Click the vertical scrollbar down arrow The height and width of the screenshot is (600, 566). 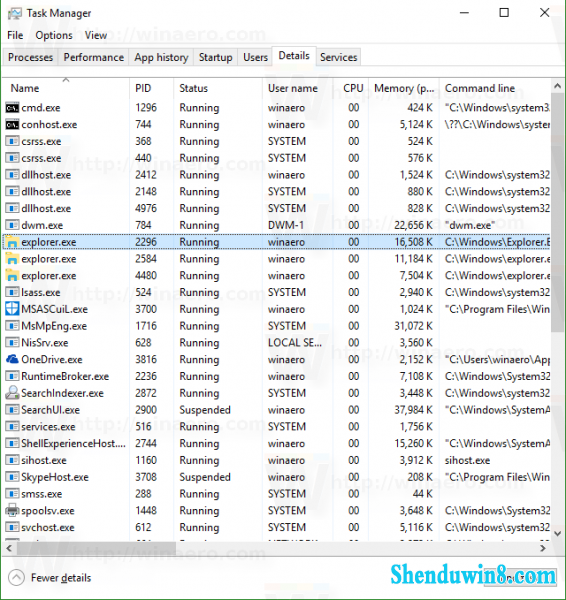[x=557, y=533]
